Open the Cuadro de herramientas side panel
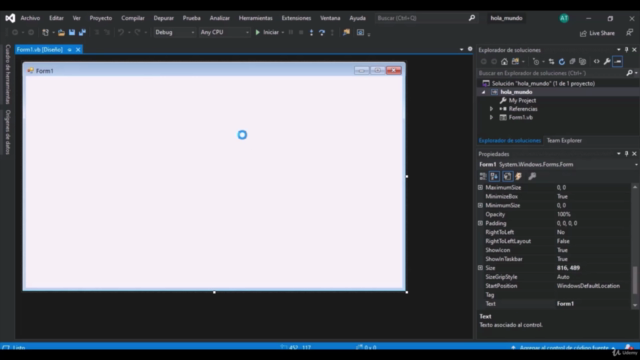Image resolution: width=640 pixels, height=360 pixels. point(8,74)
